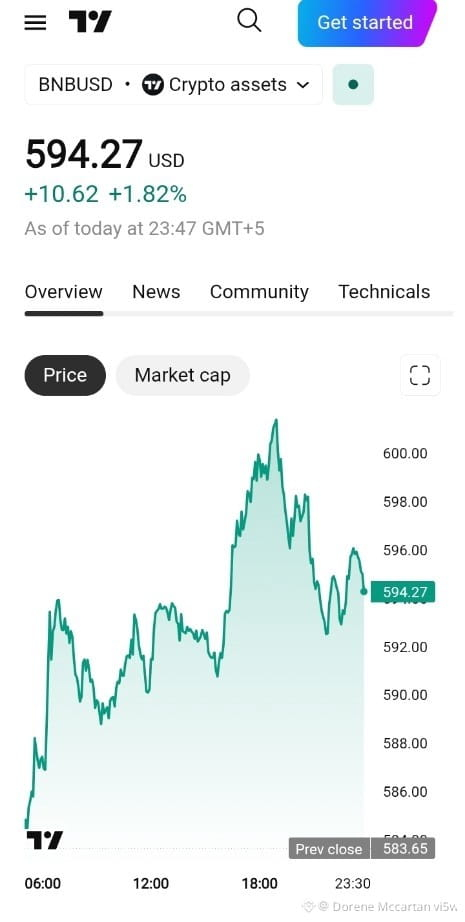Switch to the News tab
Image resolution: width=465 pixels, height=922 pixels.
pyautogui.click(x=156, y=292)
